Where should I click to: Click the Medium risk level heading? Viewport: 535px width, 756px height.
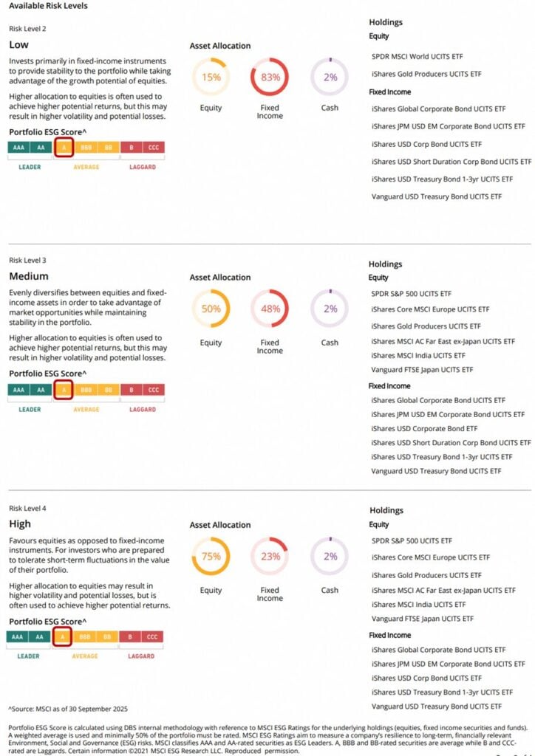coord(29,277)
